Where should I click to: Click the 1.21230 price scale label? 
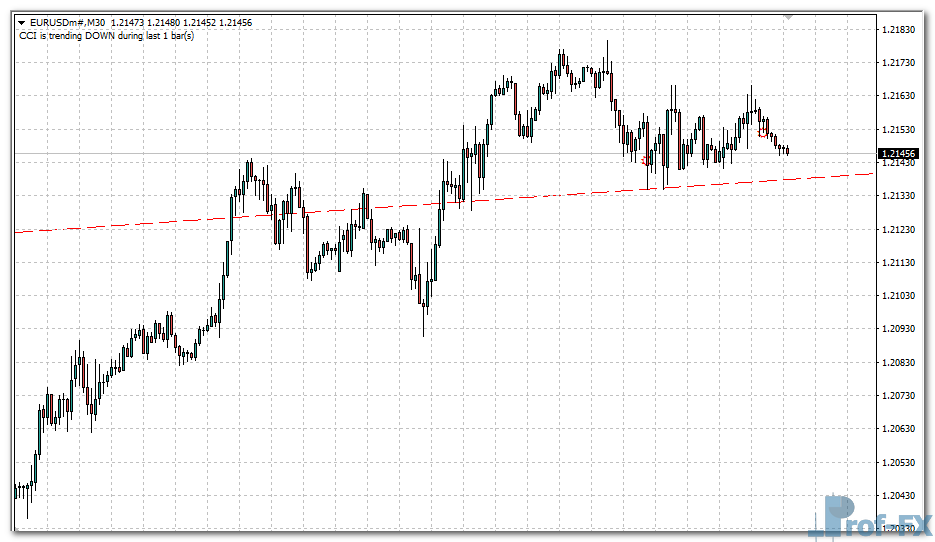[x=900, y=229]
